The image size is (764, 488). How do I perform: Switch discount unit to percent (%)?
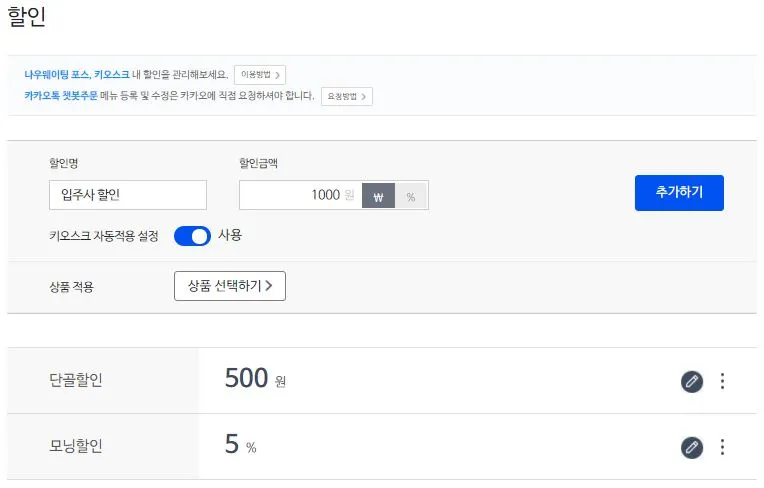pos(411,195)
